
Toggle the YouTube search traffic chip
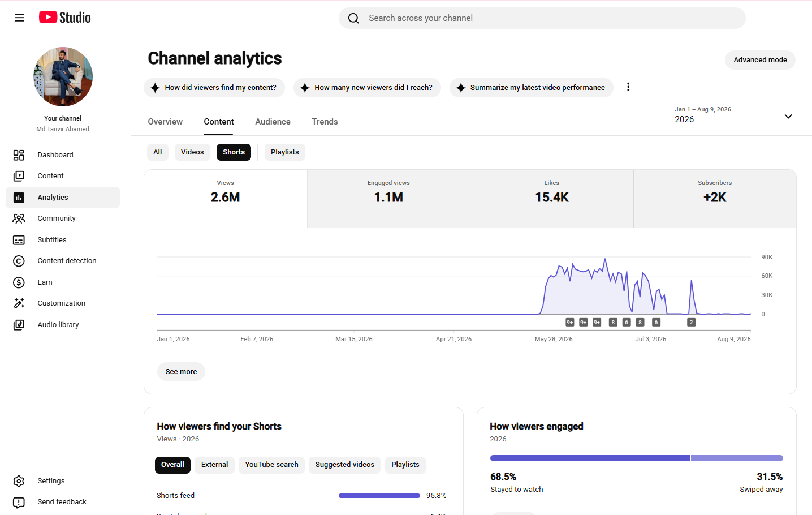coord(271,465)
